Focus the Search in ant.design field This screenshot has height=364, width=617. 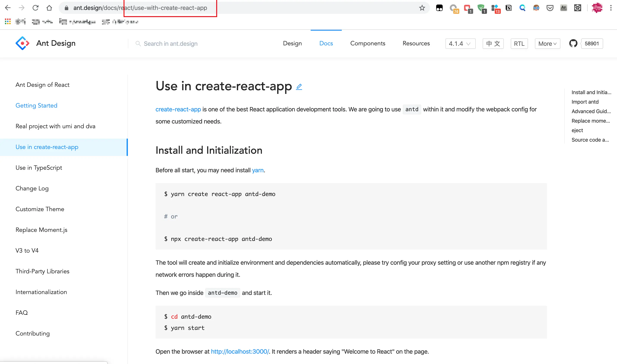(171, 44)
